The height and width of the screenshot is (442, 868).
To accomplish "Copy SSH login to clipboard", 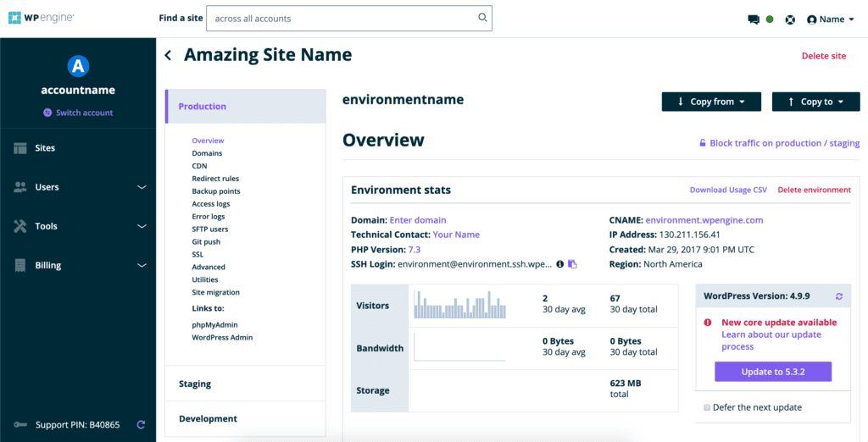I will coord(573,264).
